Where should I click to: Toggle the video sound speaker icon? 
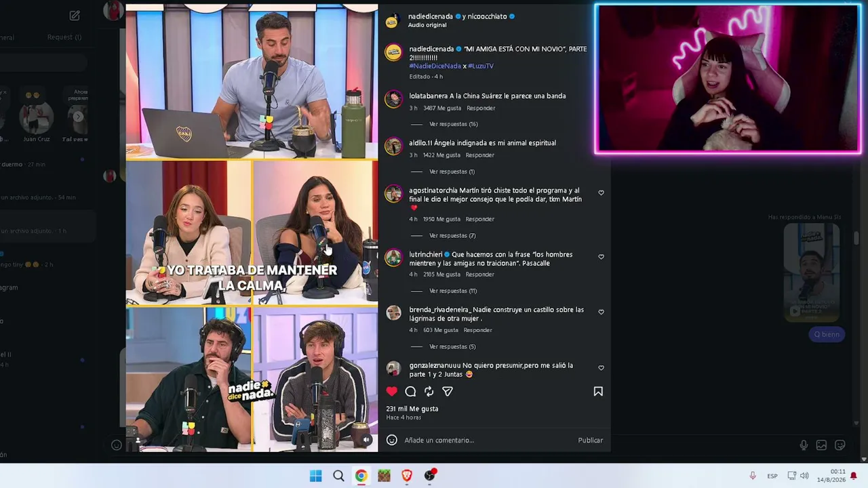tap(366, 440)
